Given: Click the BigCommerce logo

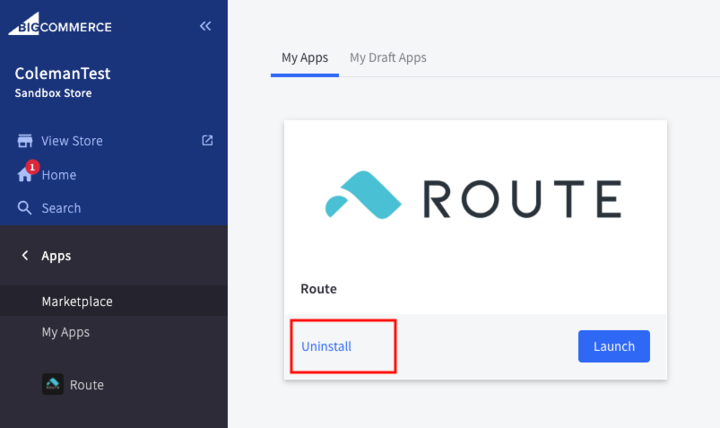Looking at the screenshot, I should [x=60, y=24].
